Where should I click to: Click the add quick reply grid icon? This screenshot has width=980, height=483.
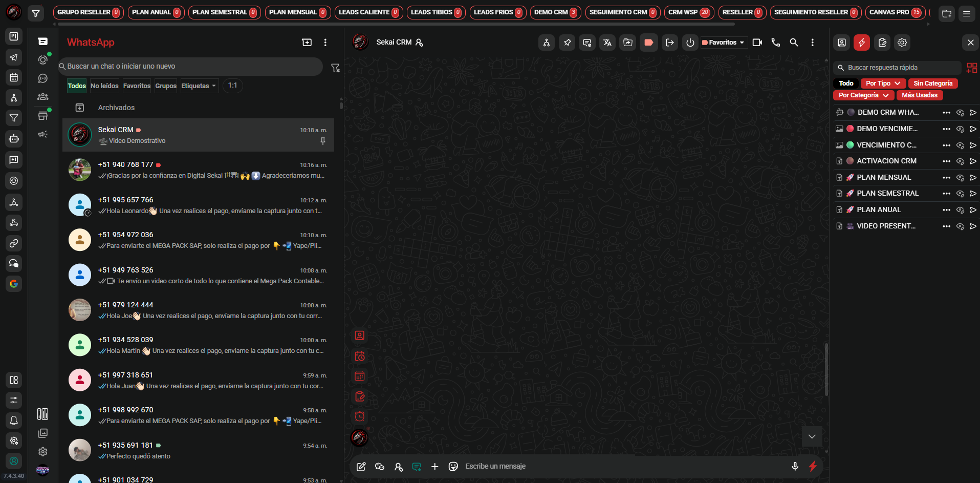(x=972, y=68)
